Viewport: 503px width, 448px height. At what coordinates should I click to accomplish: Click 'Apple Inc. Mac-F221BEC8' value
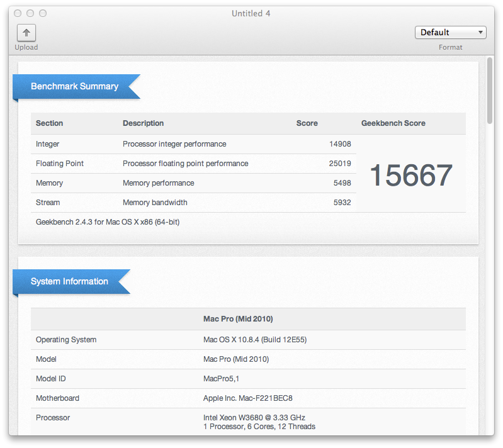247,398
